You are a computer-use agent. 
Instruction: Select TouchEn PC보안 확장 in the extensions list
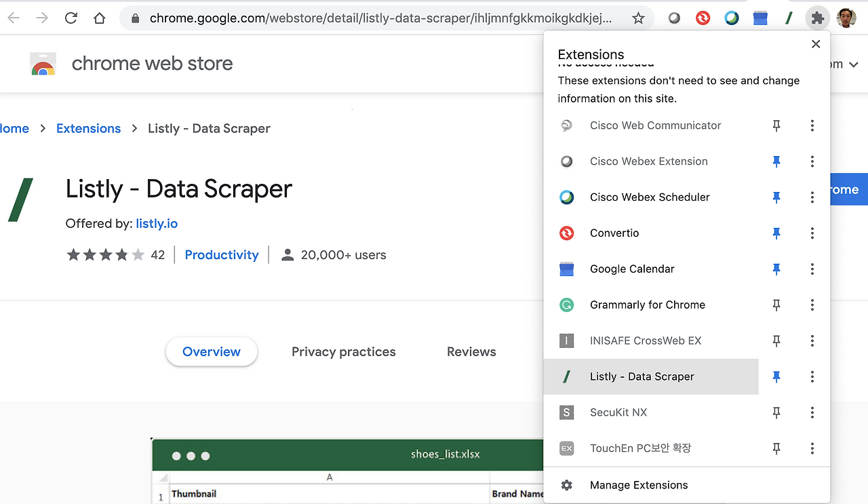click(x=651, y=448)
